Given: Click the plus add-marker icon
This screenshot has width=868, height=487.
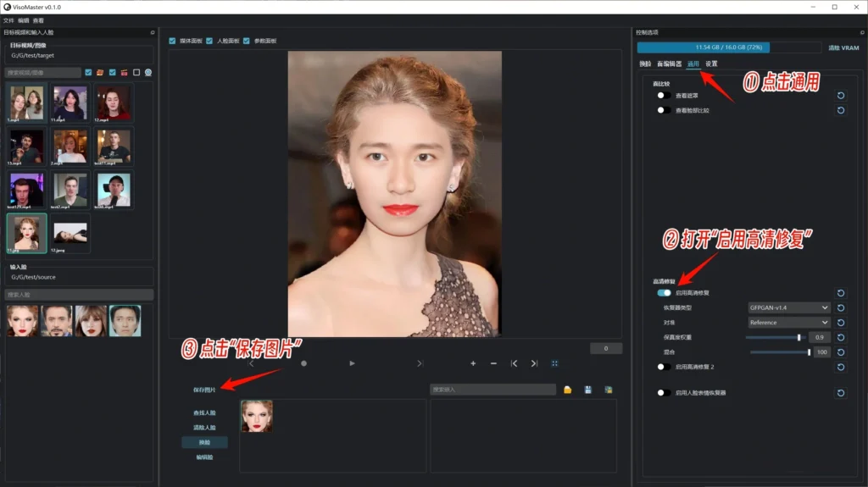Looking at the screenshot, I should click(x=473, y=363).
